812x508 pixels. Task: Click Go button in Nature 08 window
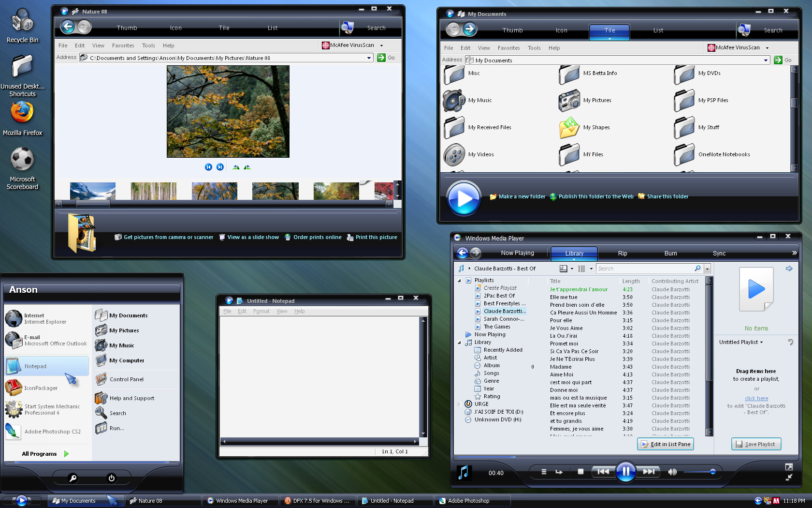pyautogui.click(x=386, y=58)
